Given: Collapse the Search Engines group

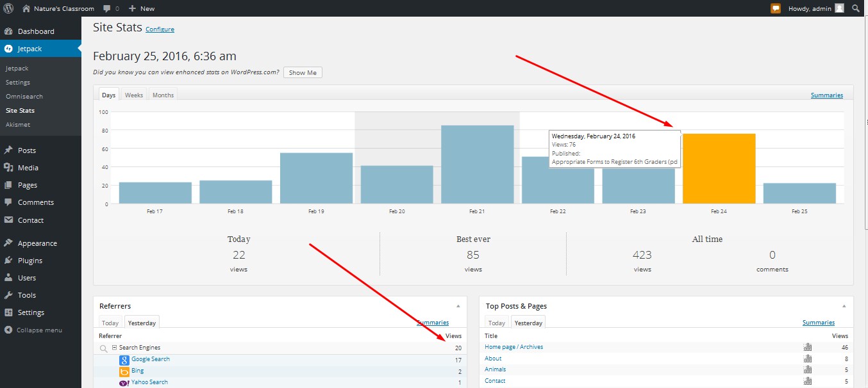Looking at the screenshot, I should (x=115, y=348).
